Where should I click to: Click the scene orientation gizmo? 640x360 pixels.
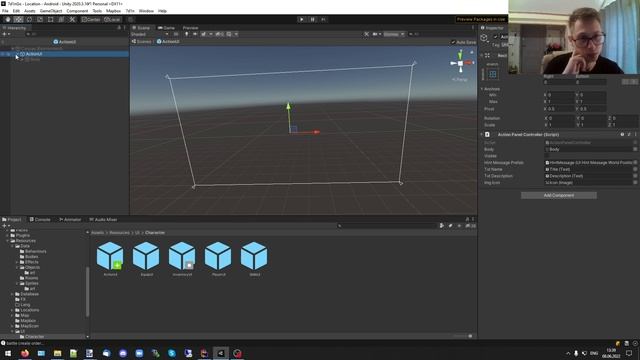pos(460,63)
